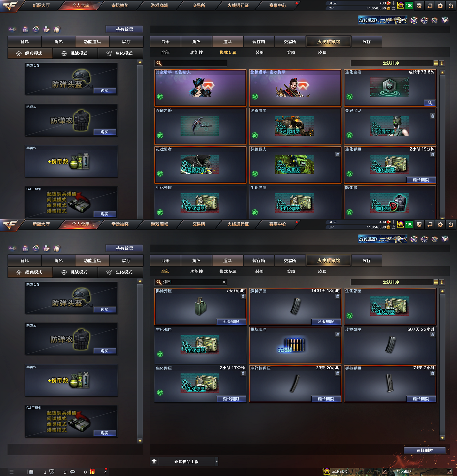Expand the 加入战队 panel arrow
The width and height of the screenshot is (457, 476).
449,471
